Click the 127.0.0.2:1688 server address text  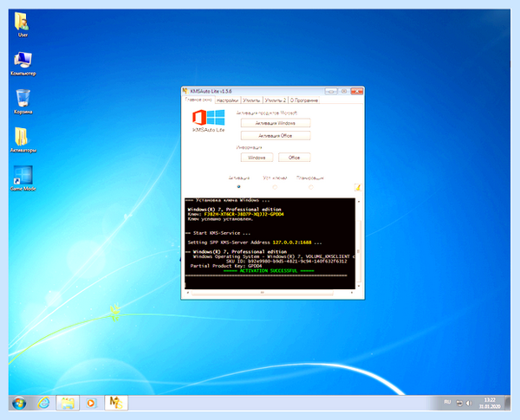(x=292, y=242)
